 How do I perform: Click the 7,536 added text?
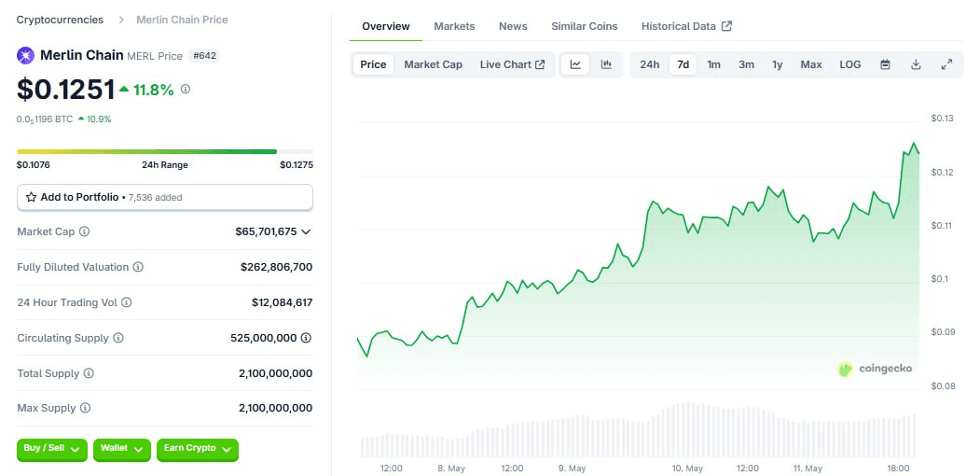coord(156,198)
